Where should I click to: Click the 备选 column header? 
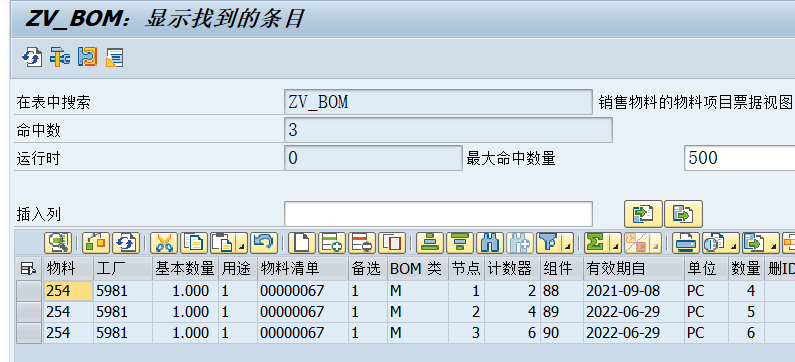368,269
